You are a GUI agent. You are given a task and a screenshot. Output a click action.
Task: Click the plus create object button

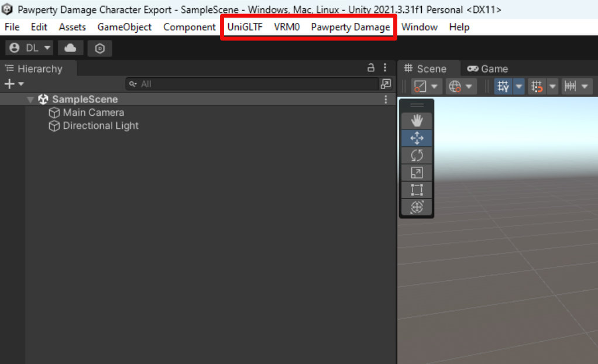coord(13,84)
